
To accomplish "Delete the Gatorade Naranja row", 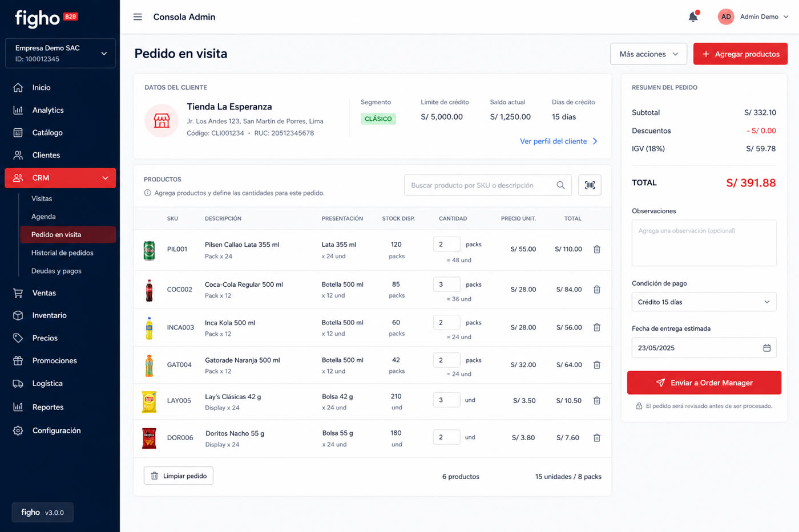I will coord(597,365).
